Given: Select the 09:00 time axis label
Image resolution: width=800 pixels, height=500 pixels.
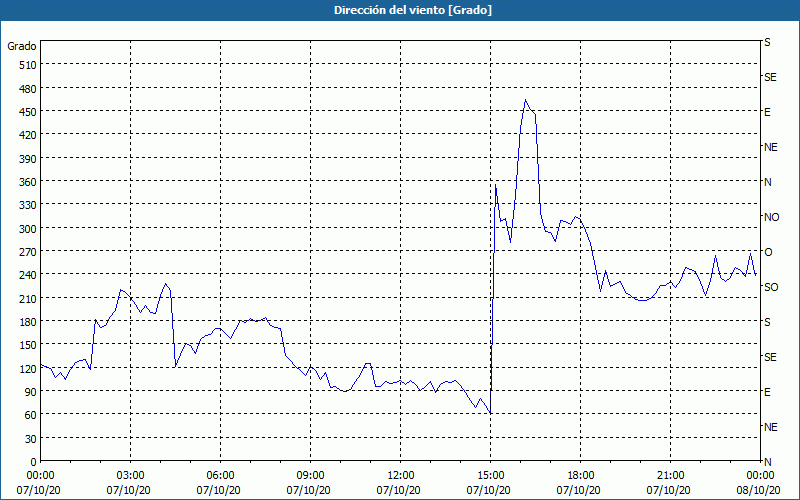Looking at the screenshot, I should 310,476.
